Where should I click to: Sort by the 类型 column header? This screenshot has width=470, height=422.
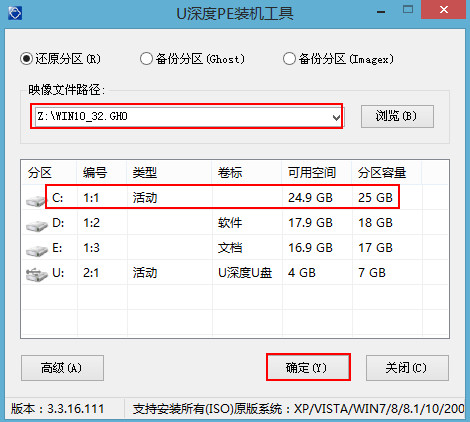point(145,173)
